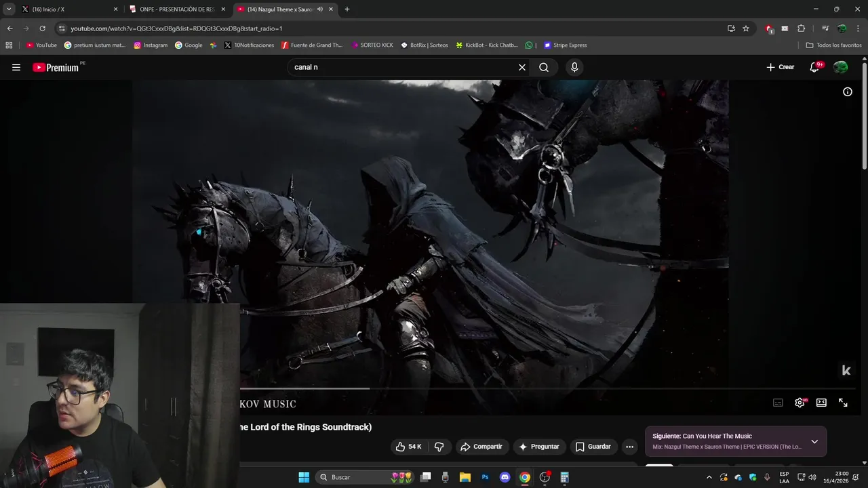Click the Preguntar button

[x=539, y=447]
